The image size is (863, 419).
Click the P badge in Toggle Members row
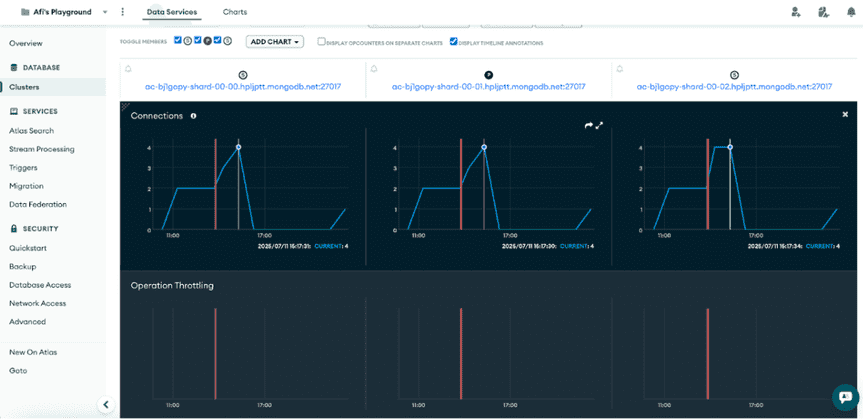(208, 41)
